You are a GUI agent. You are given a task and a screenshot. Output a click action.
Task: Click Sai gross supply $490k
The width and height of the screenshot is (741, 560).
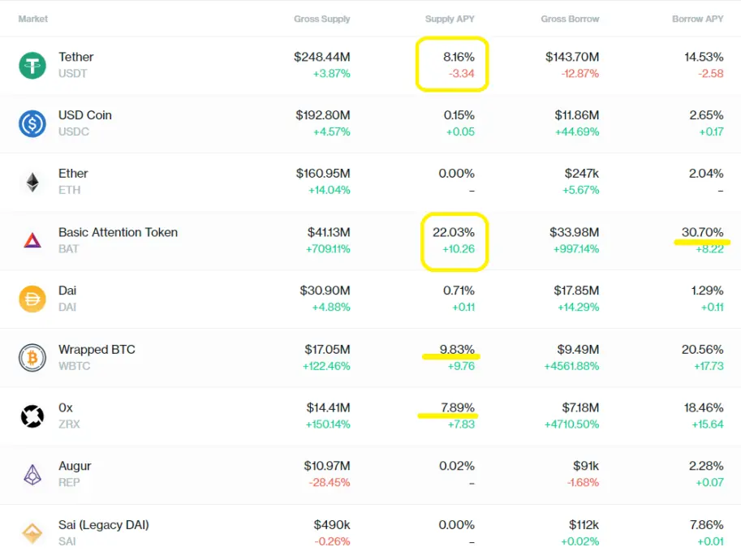pos(332,525)
